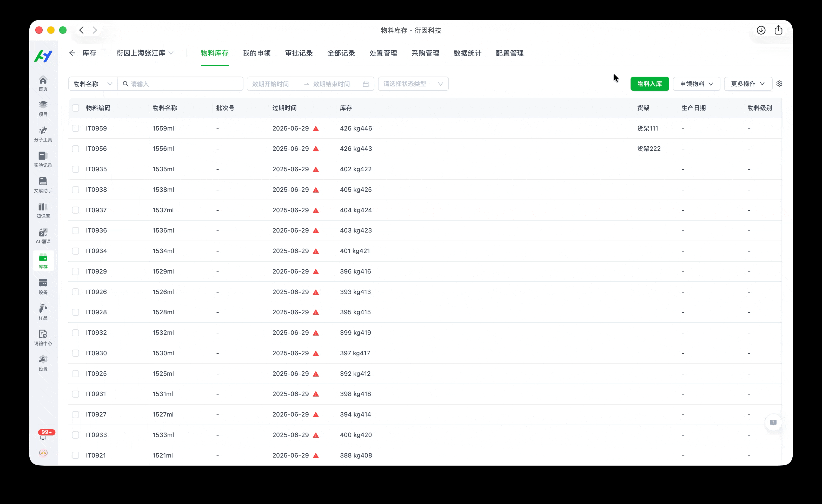Tick the checkbox for row IT0959

coord(76,128)
